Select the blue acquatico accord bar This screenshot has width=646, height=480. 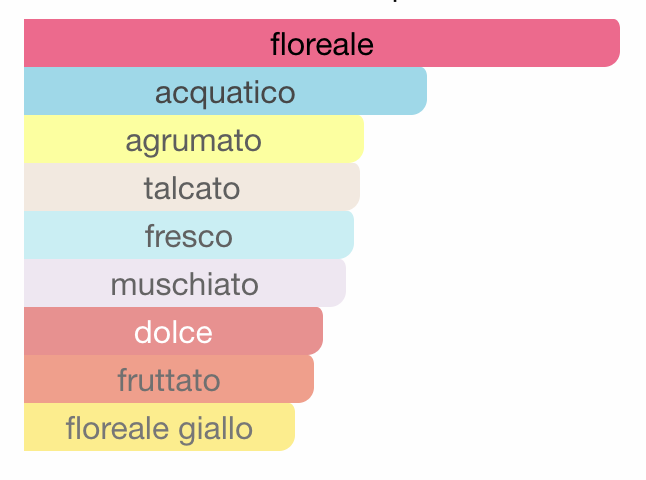pos(225,91)
